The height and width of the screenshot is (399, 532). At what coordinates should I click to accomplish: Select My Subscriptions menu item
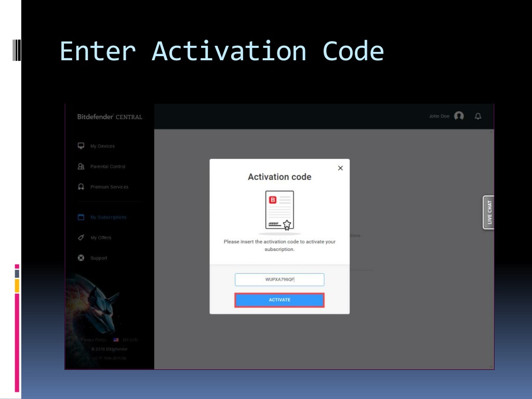(x=108, y=217)
